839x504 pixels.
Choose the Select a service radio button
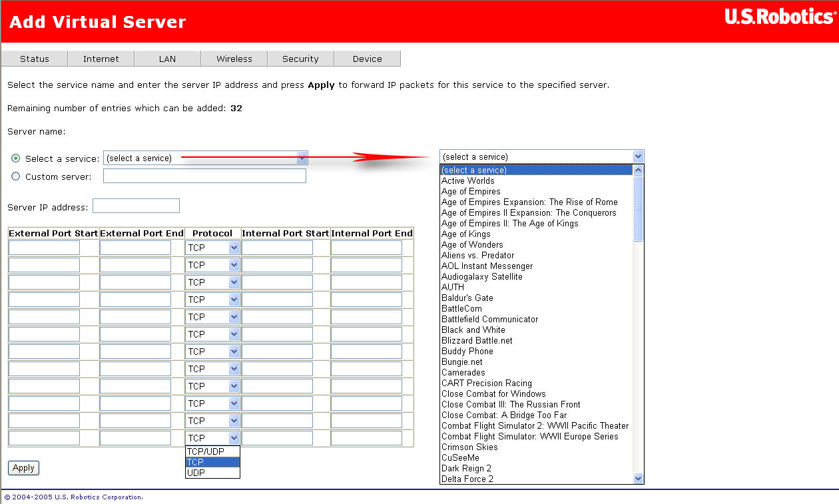pyautogui.click(x=16, y=158)
